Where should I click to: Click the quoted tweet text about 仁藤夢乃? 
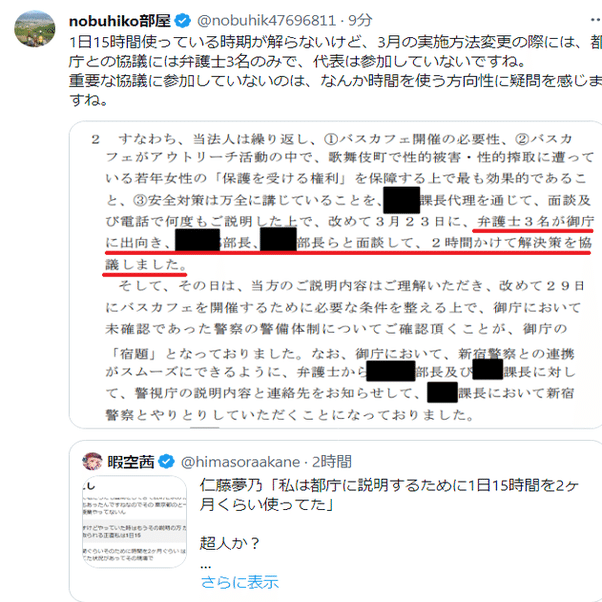389,495
